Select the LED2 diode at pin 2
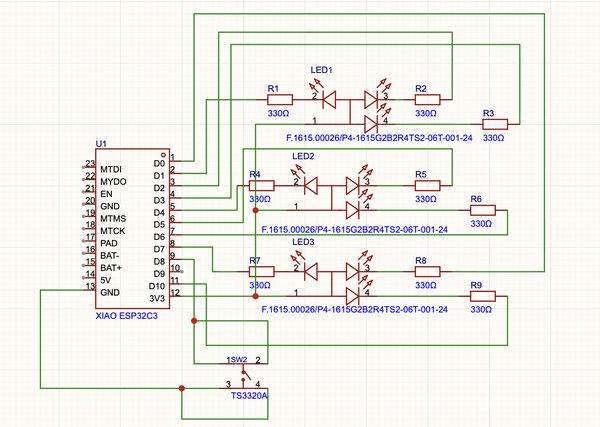 pyautogui.click(x=311, y=186)
